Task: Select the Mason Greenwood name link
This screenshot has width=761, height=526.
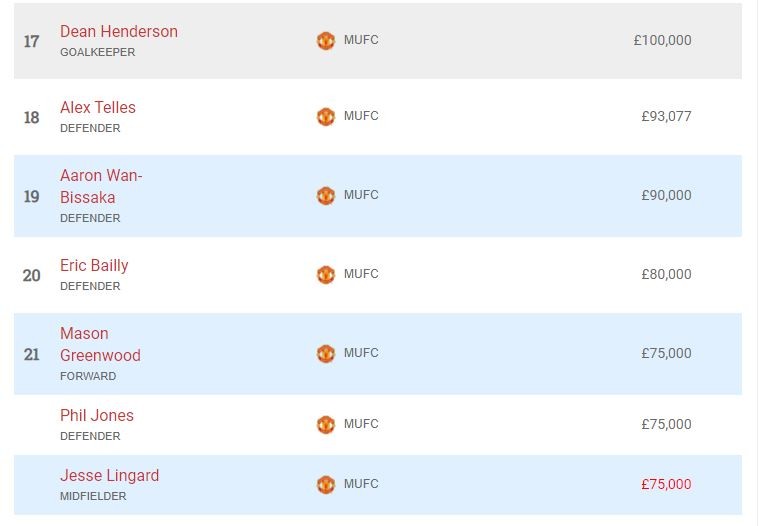Action: coord(99,344)
